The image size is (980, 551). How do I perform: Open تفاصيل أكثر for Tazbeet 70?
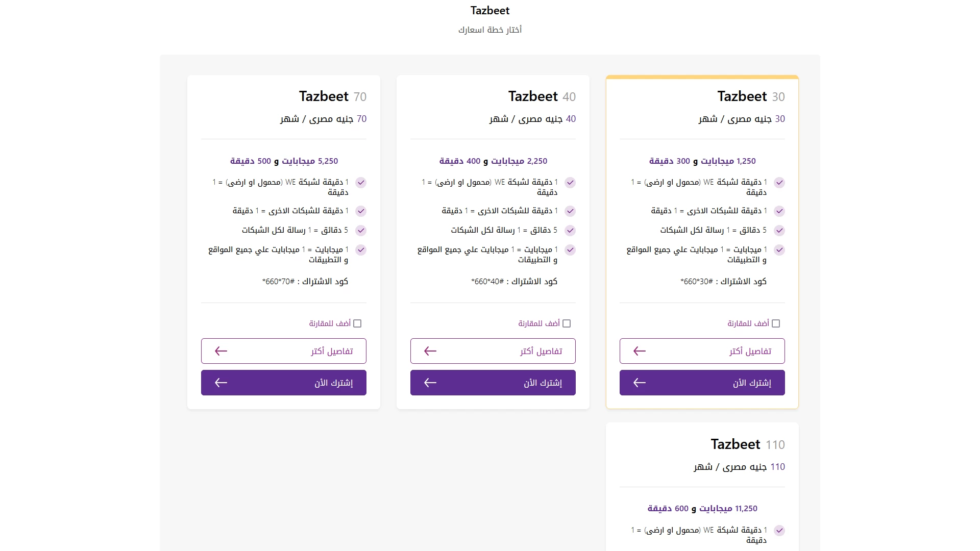(x=284, y=351)
